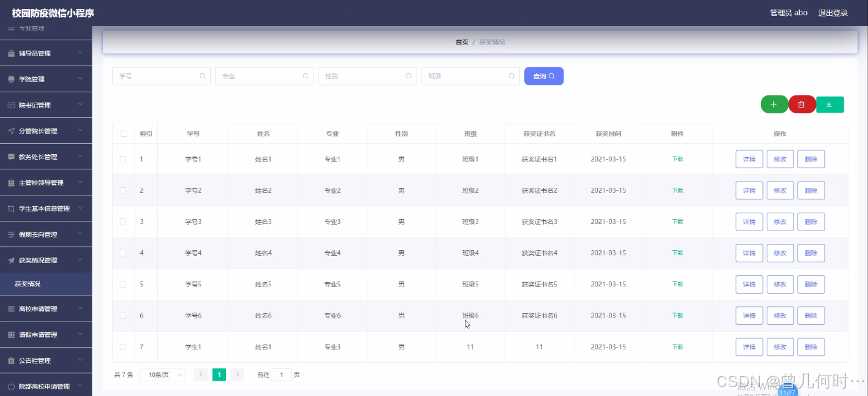Check the row for 学号1
Viewport: 868px width, 396px height.
(124, 159)
